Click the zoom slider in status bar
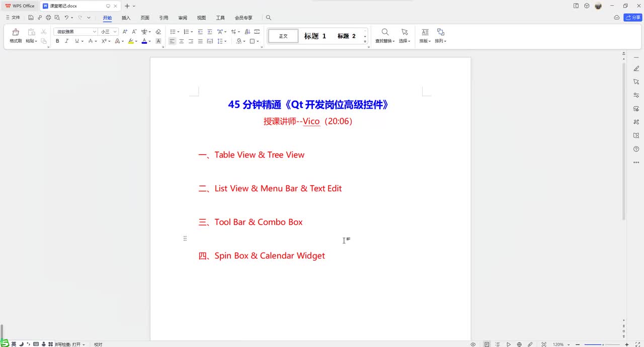644x347 pixels. pos(602,344)
